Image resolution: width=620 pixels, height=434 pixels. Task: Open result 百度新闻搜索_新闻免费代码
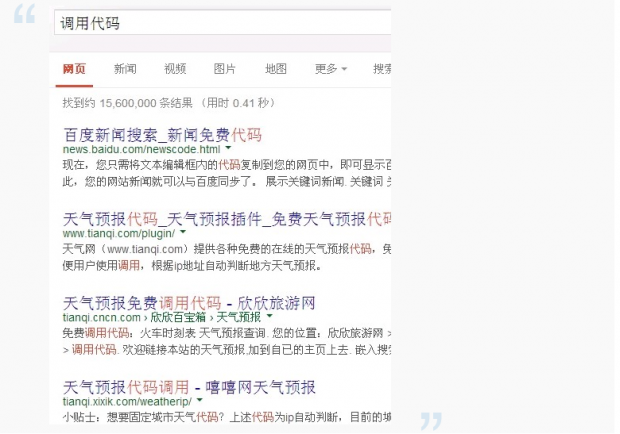coord(162,133)
